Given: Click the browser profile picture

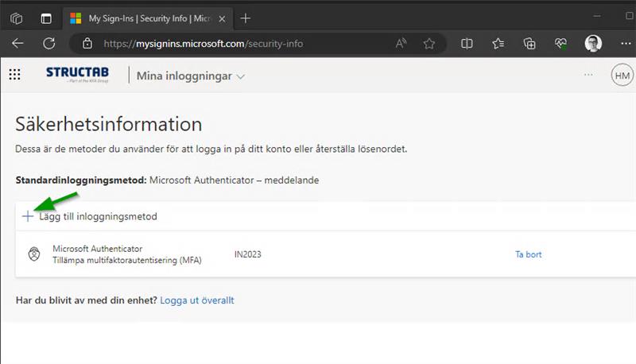Looking at the screenshot, I should coord(593,44).
